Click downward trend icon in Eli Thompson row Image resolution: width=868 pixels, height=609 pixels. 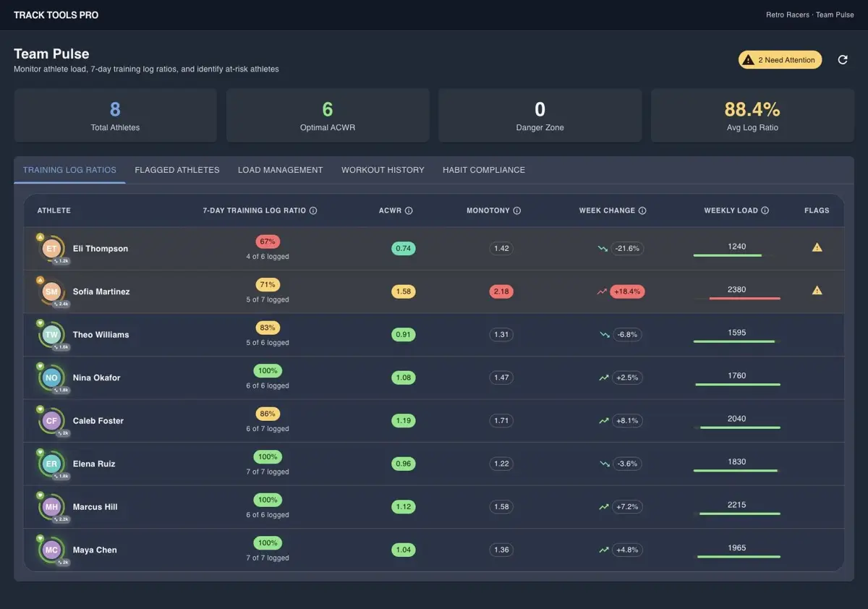coord(603,248)
